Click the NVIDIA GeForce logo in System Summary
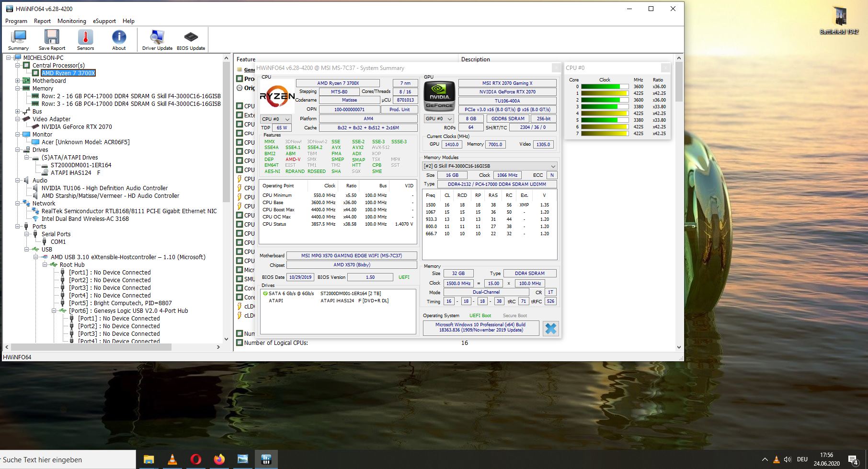This screenshot has width=868, height=469. point(439,96)
